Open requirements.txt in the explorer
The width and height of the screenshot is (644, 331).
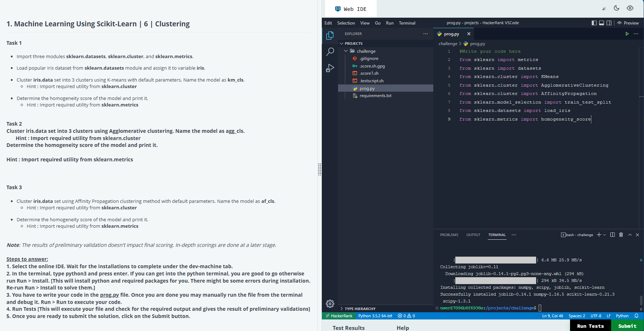[x=385, y=96]
